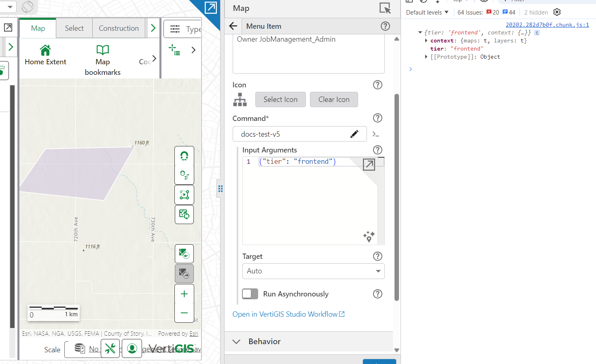Viewport: 596px width, 364px height.
Task: Click the user account icon in footer
Action: click(132, 348)
